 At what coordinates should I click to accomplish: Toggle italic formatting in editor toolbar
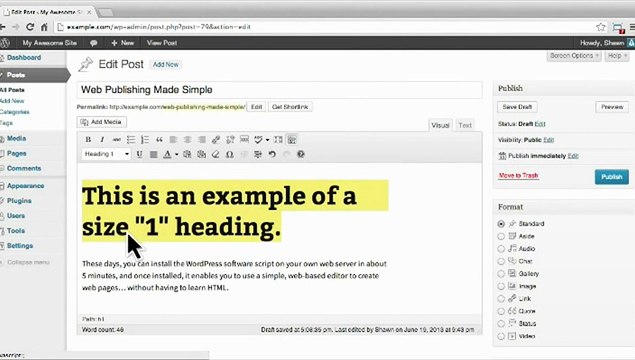click(x=102, y=140)
